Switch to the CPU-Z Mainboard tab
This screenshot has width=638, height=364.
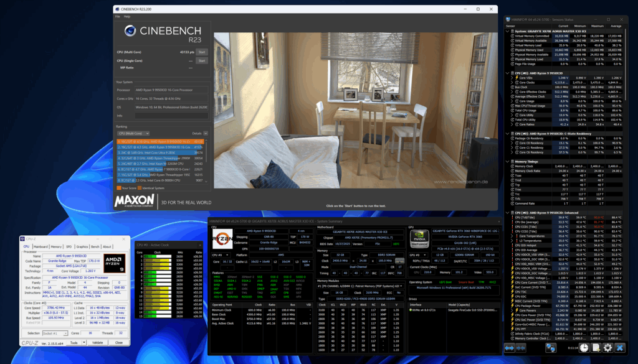point(40,246)
